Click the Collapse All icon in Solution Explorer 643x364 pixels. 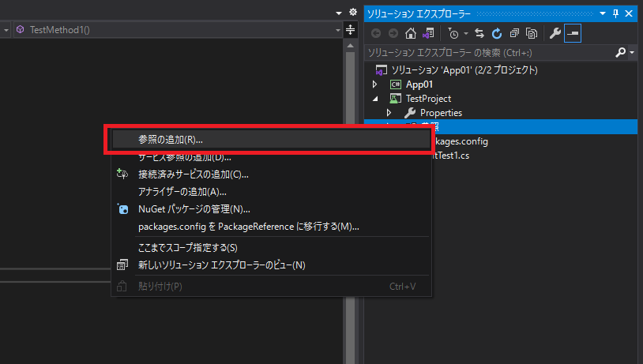[x=514, y=33]
